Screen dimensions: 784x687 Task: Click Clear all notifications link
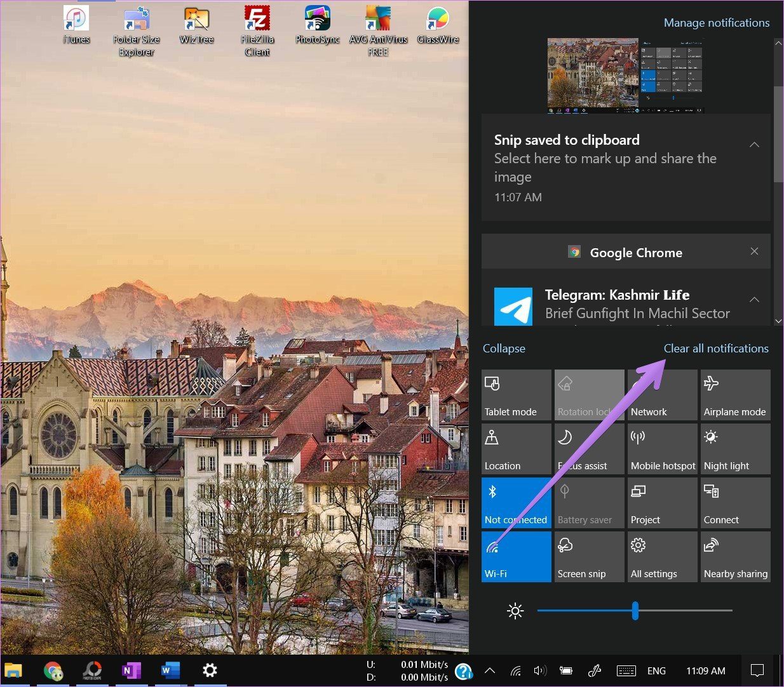pos(716,349)
